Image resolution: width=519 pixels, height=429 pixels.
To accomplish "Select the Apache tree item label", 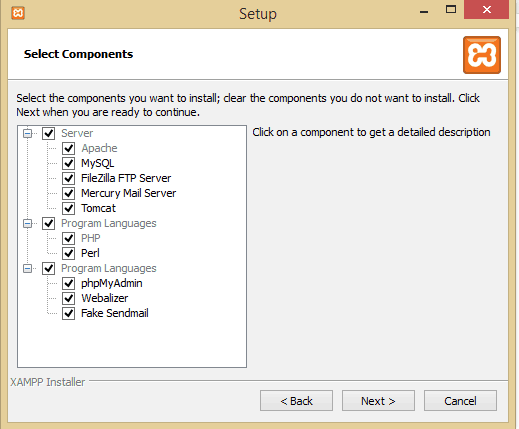I will [x=99, y=148].
